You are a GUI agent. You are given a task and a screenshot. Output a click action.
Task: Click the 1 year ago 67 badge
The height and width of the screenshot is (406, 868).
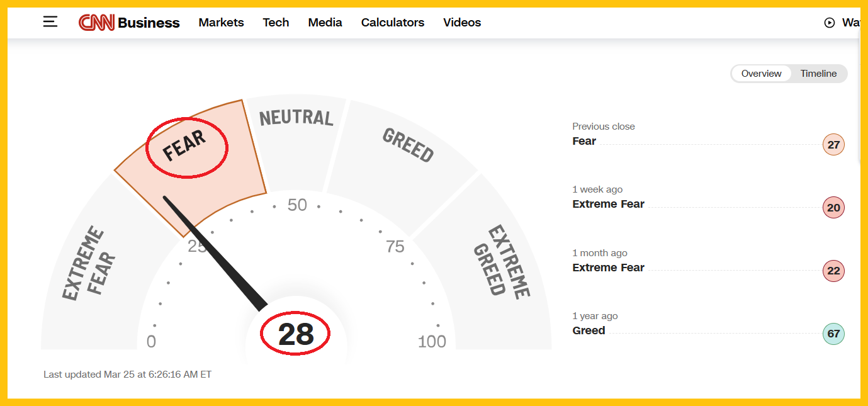coord(833,334)
